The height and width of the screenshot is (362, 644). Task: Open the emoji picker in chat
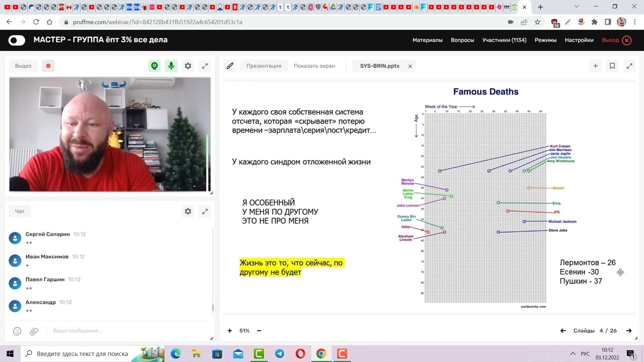17,331
